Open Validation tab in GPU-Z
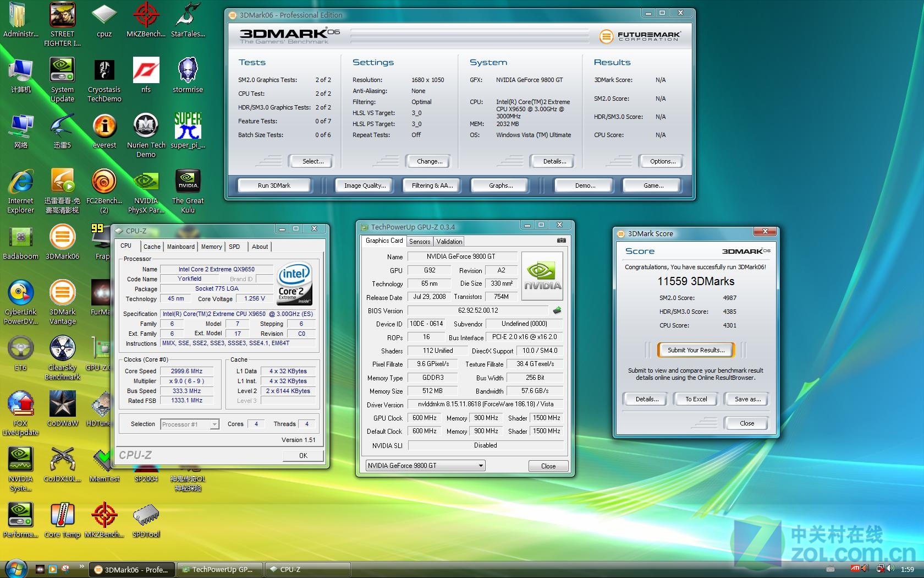The height and width of the screenshot is (578, 924). (449, 242)
